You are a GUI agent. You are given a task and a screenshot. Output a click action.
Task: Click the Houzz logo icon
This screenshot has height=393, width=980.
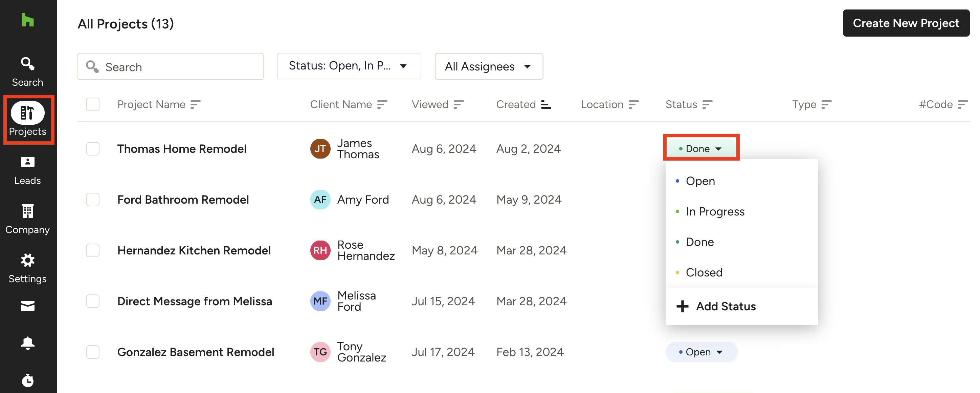click(27, 20)
